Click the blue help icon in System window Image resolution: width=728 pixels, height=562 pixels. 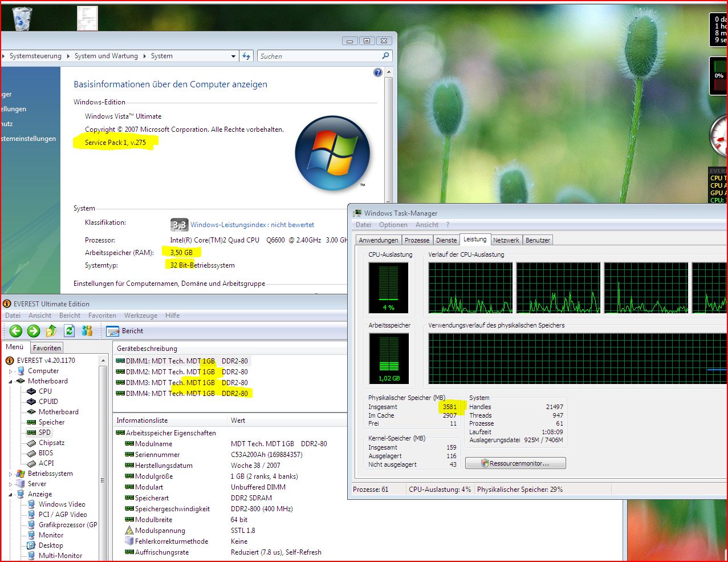click(377, 72)
